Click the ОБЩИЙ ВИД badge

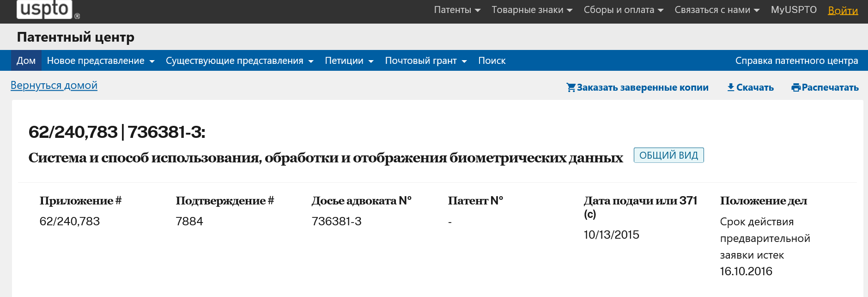tap(668, 155)
